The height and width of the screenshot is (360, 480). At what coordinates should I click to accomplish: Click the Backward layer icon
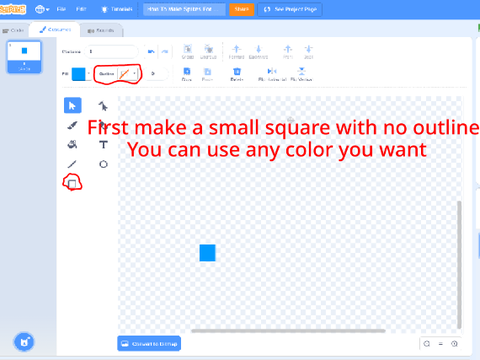(258, 52)
